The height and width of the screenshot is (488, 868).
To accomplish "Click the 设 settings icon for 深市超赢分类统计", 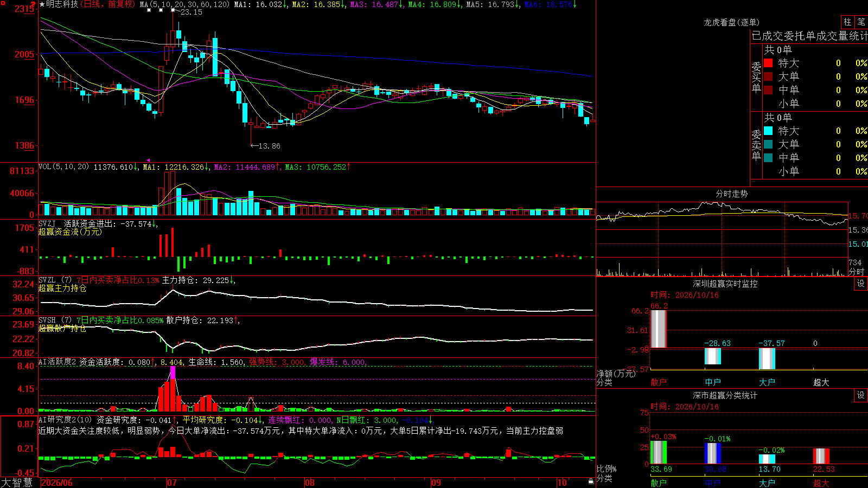I will (x=861, y=395).
